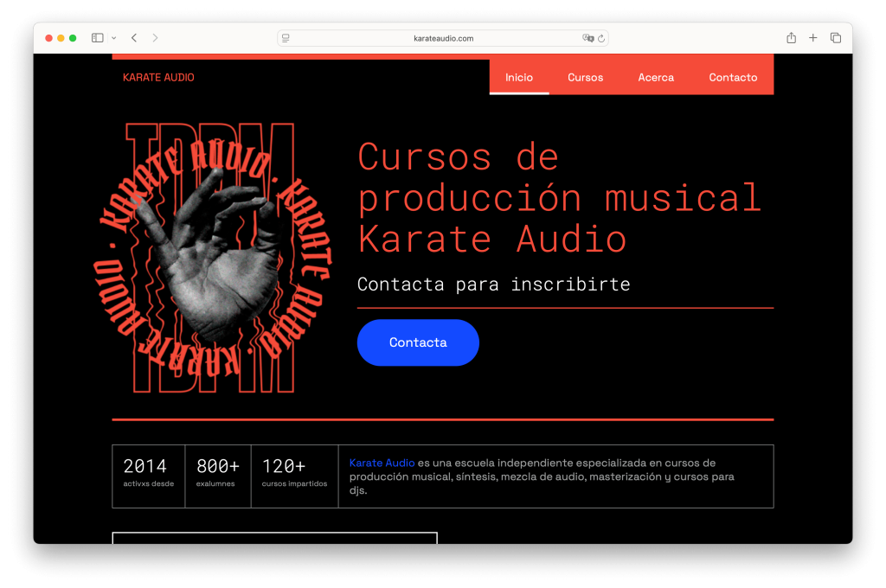Go to the Acerca page
Screen dimensions: 886x588
click(x=656, y=77)
